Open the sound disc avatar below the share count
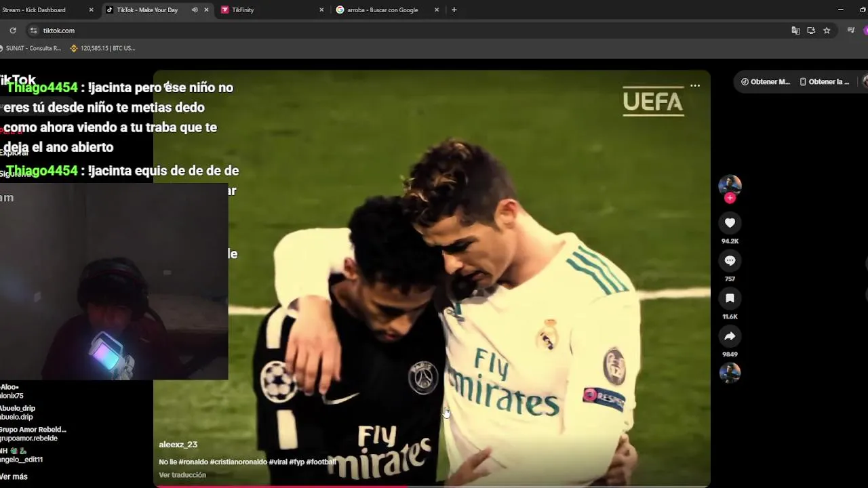 pyautogui.click(x=730, y=373)
